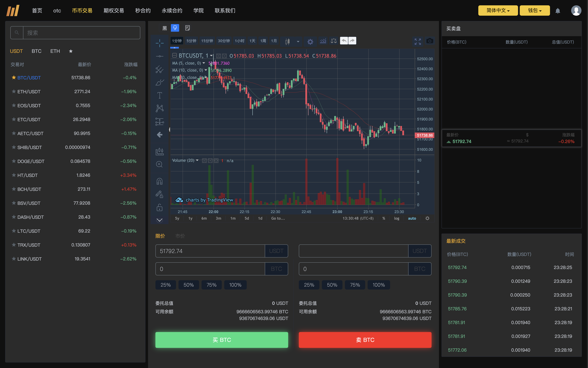Take a chart snapshot with camera icon

(x=429, y=41)
